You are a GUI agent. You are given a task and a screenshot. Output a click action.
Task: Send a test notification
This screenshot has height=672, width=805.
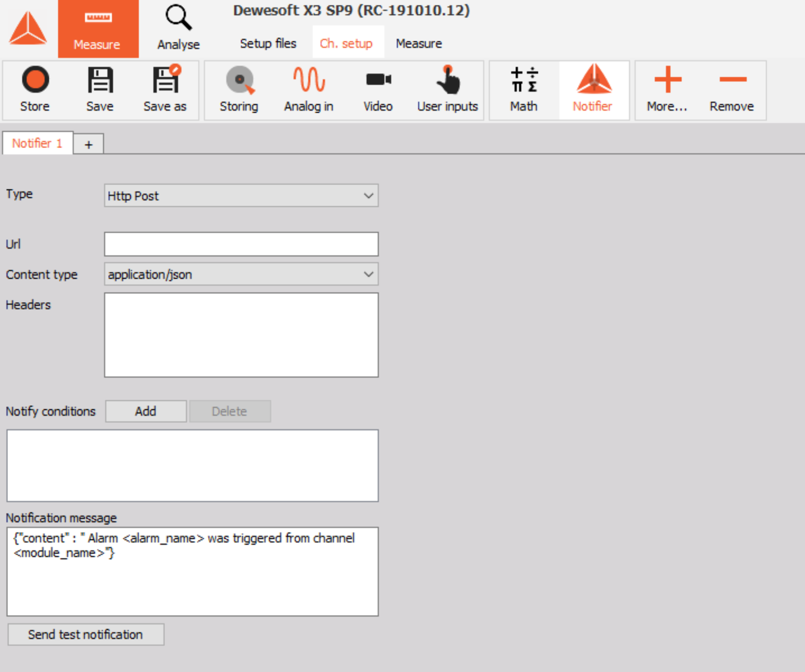pyautogui.click(x=86, y=635)
